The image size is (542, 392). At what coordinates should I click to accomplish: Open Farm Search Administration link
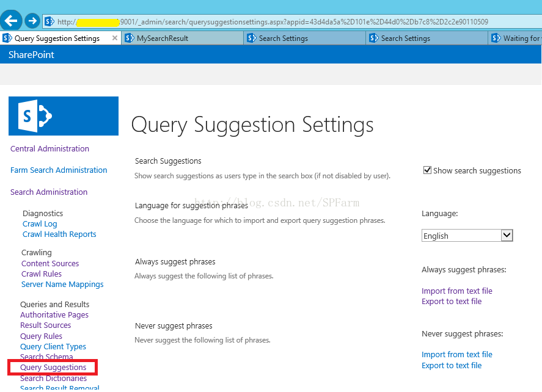click(59, 170)
